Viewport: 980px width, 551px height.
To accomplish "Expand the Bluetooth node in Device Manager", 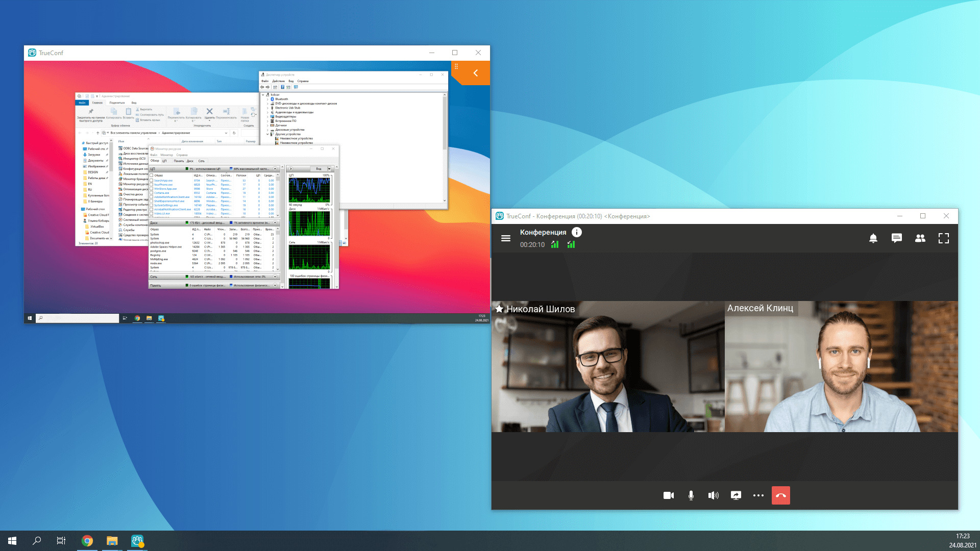I will [x=267, y=99].
